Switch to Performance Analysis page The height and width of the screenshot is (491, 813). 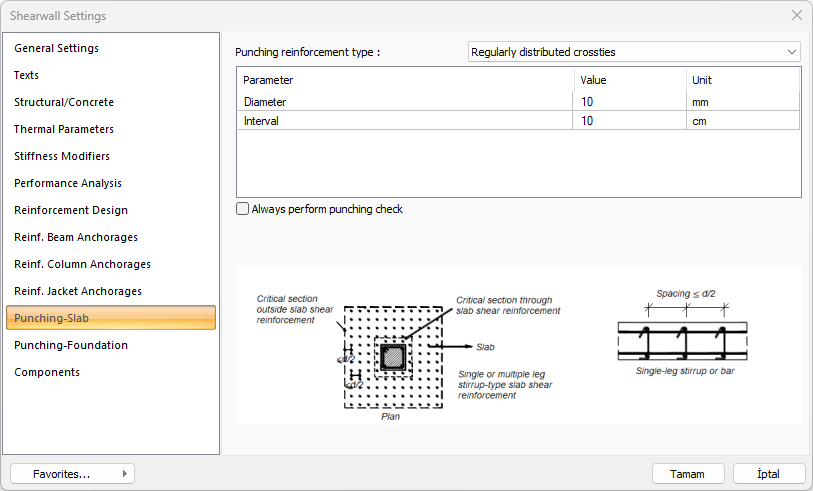[68, 183]
